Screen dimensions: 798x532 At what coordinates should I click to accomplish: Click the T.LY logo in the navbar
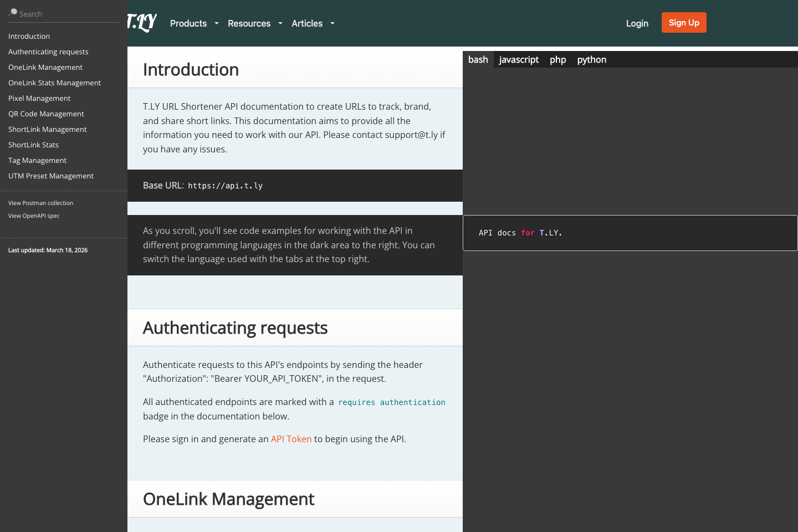(x=141, y=23)
